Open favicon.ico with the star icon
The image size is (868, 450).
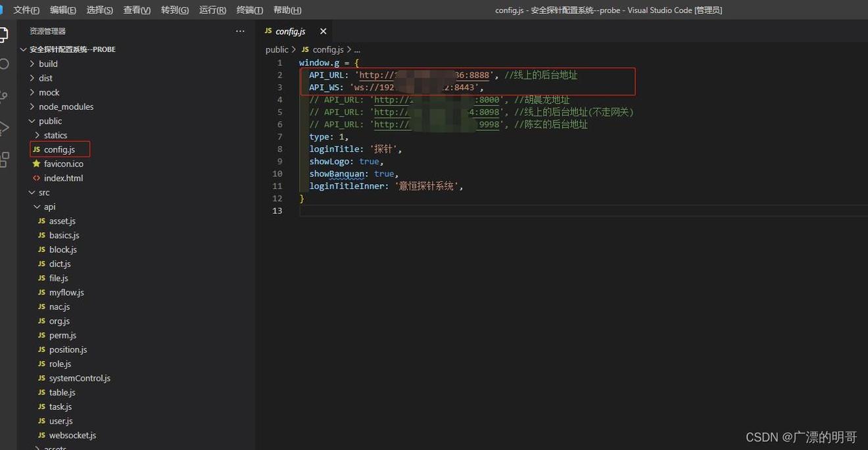63,164
